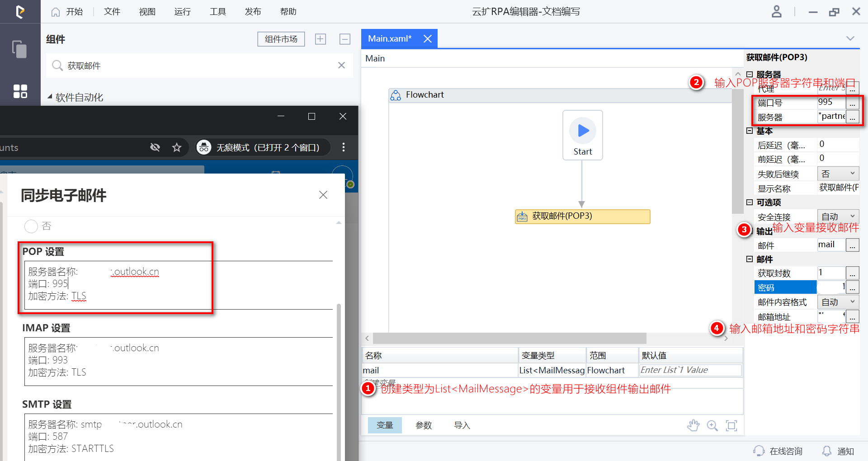Select the mail variable name cell
Screen dimensions: 868x461
click(440, 370)
